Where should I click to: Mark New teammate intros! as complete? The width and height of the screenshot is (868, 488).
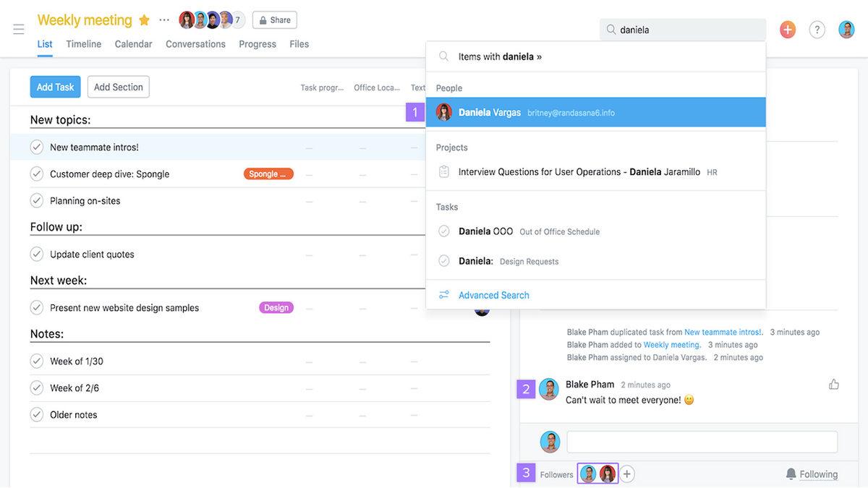click(37, 147)
